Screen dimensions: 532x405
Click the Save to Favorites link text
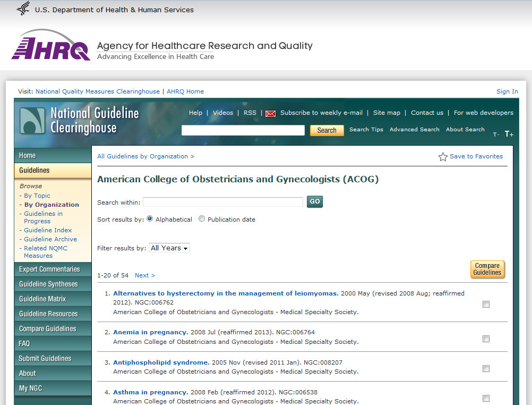(476, 156)
